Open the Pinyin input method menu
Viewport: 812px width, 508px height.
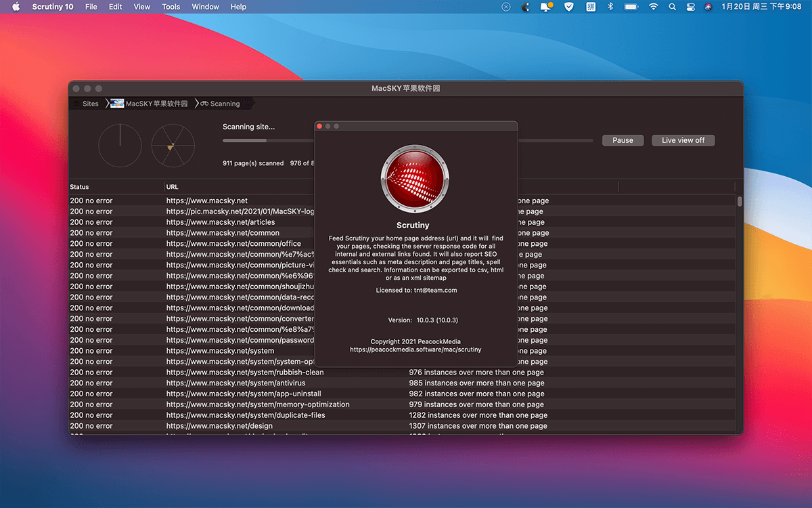[x=591, y=7]
